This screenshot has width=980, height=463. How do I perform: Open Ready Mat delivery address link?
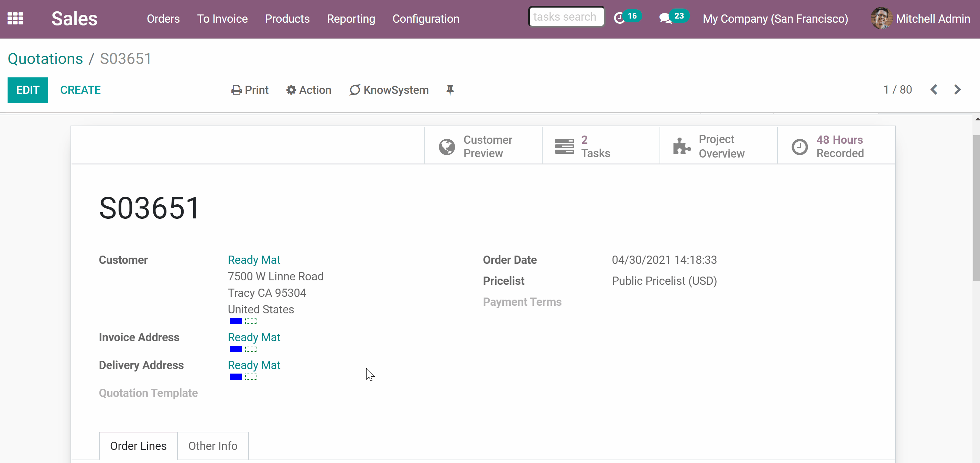[x=254, y=365]
